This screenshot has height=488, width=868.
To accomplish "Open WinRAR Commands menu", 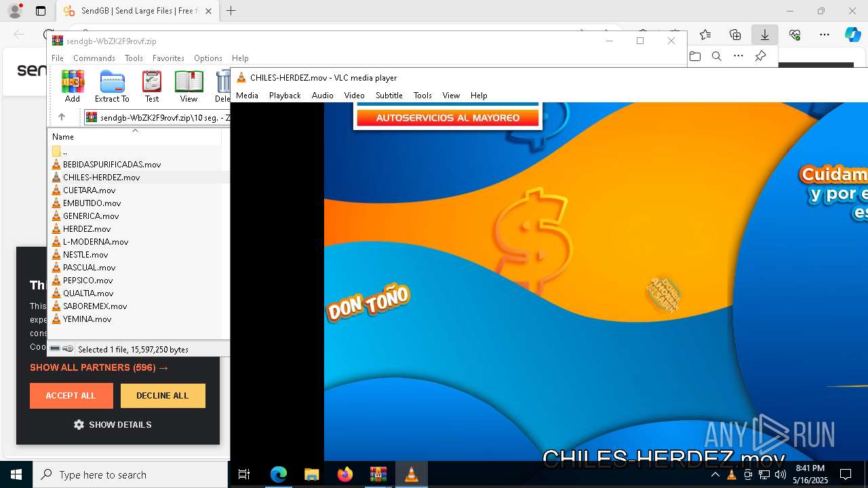I will [x=94, y=58].
